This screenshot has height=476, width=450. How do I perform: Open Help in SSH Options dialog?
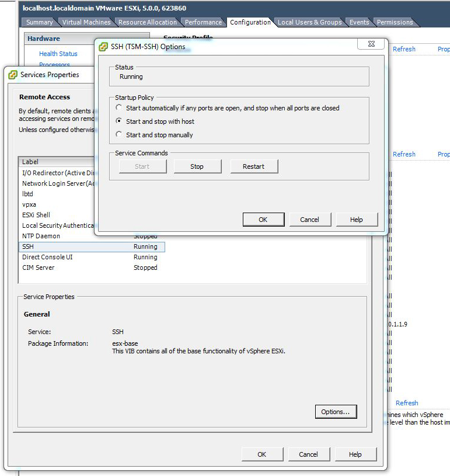(357, 220)
